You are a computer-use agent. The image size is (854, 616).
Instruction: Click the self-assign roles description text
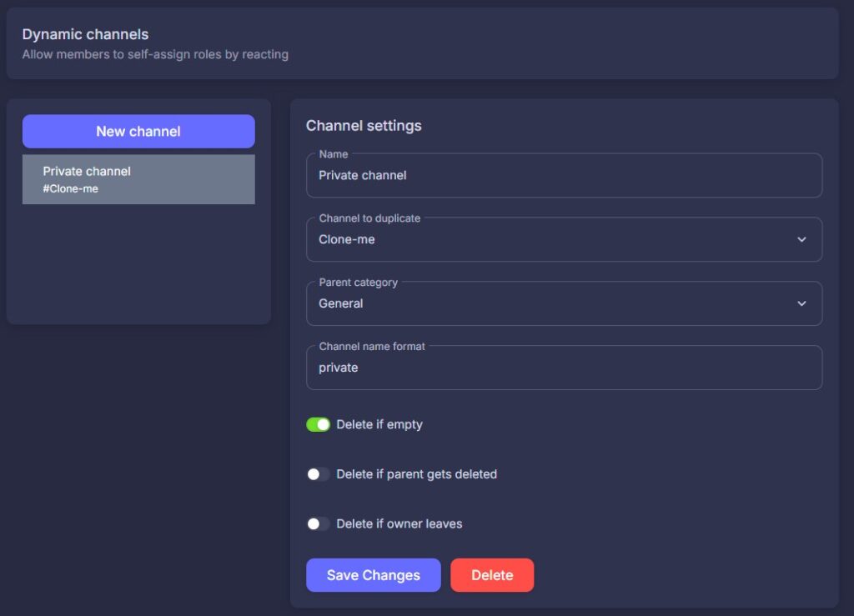pos(155,55)
